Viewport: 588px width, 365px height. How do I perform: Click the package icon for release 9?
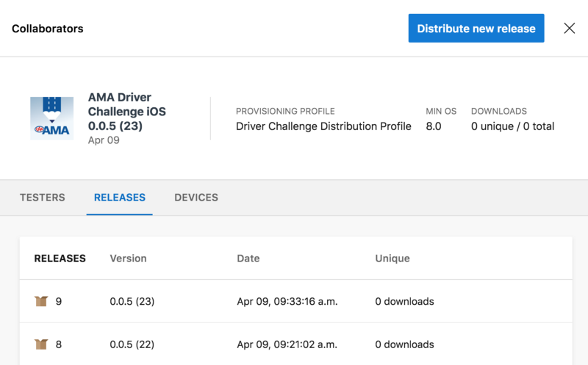[x=41, y=301]
